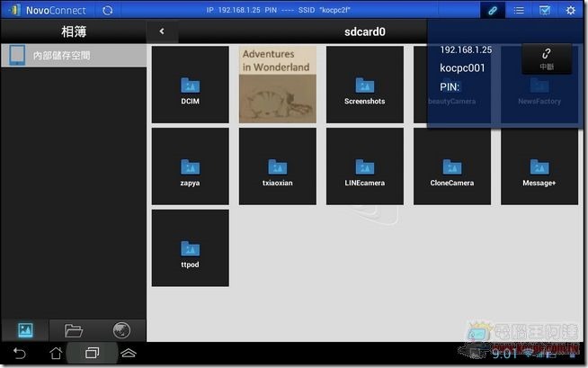Tap the Android home button
The height and width of the screenshot is (368, 588).
[x=56, y=353]
